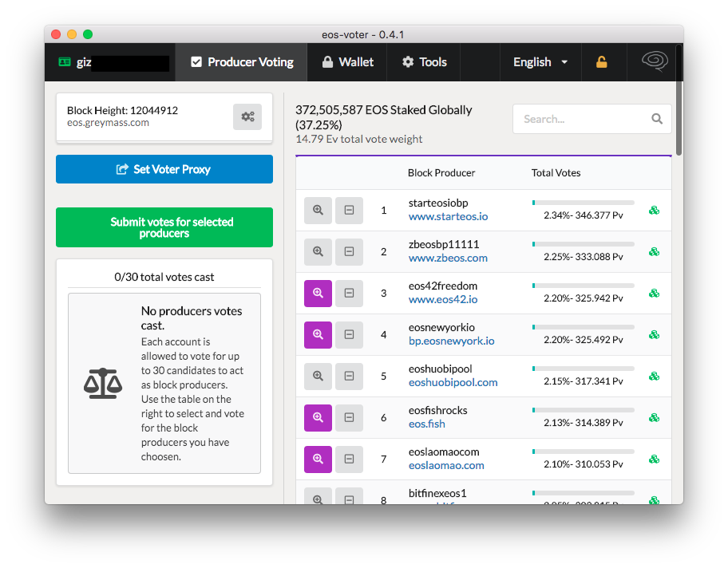Viewport: 728px width, 568px height.
Task: Click the giz account menu item
Action: (x=110, y=62)
